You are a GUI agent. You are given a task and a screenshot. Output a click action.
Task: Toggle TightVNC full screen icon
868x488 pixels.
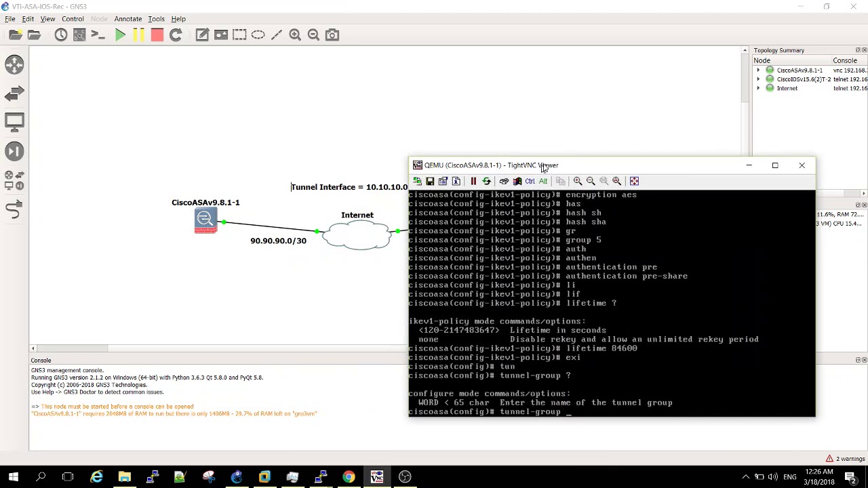coord(634,181)
